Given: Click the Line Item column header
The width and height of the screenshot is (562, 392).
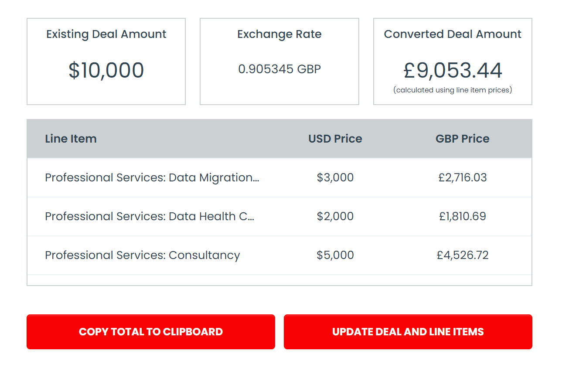Looking at the screenshot, I should pos(71,139).
